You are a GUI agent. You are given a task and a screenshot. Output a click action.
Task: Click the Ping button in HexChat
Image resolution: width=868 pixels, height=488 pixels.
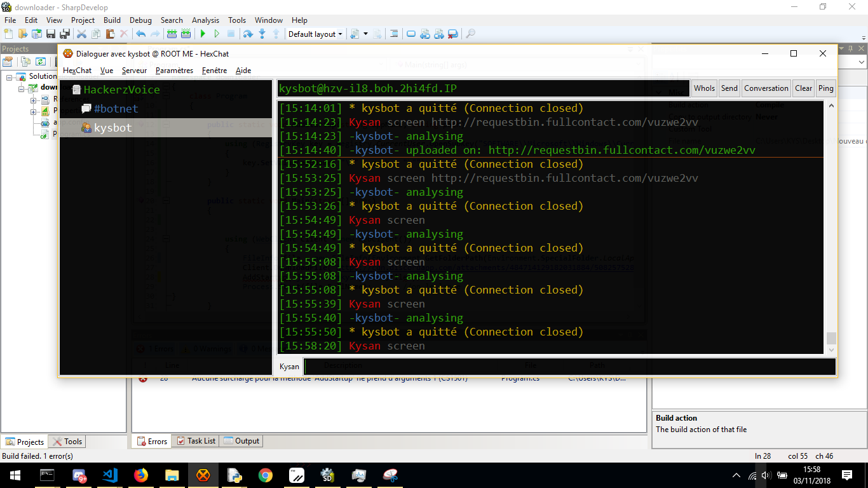[825, 88]
